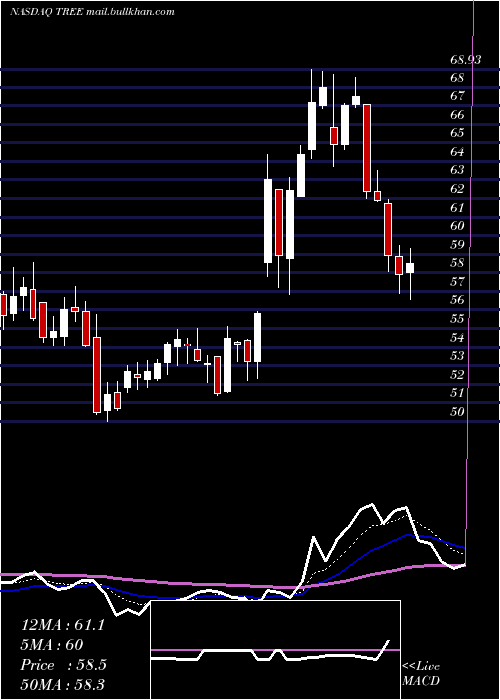This screenshot has width=500, height=700.
Task: Click the 55 price axis label
Action: (x=457, y=319)
